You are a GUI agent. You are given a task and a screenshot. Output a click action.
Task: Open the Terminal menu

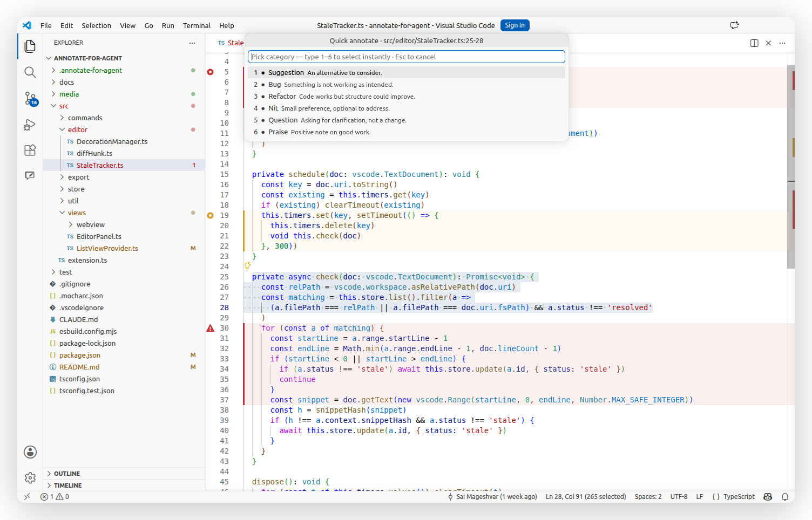(x=197, y=25)
